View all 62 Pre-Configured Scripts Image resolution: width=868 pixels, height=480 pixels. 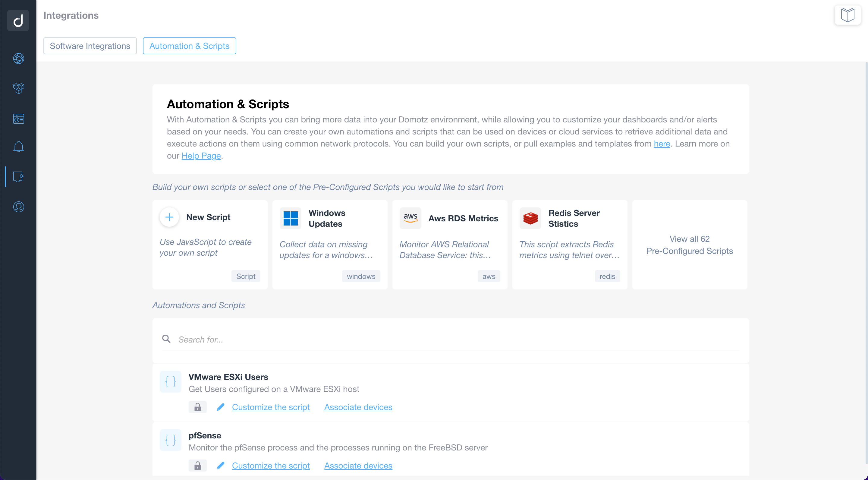[x=690, y=245]
